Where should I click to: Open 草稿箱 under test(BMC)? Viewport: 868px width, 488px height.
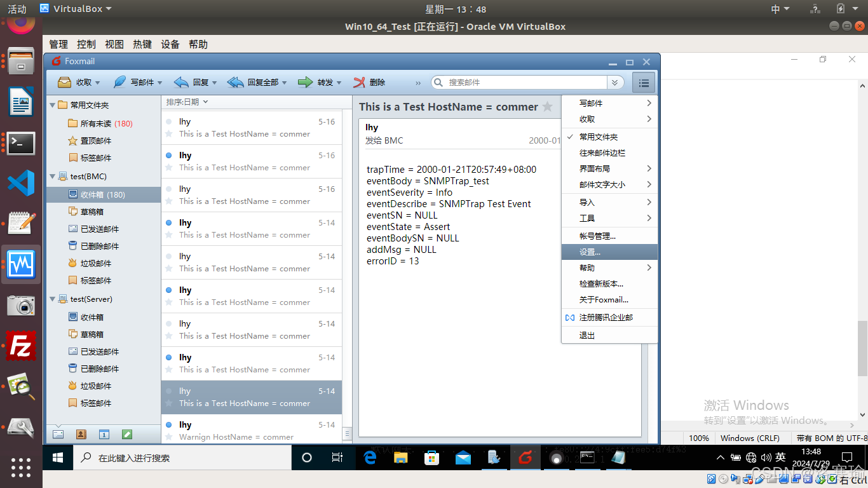tap(92, 212)
